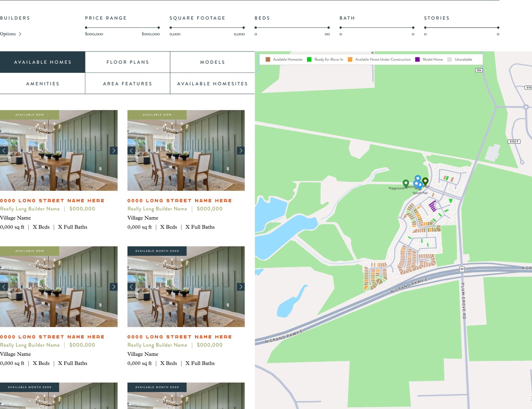This screenshot has width=532, height=409.
Task: Click the "STORIES" filter heading
Action: 437,18
